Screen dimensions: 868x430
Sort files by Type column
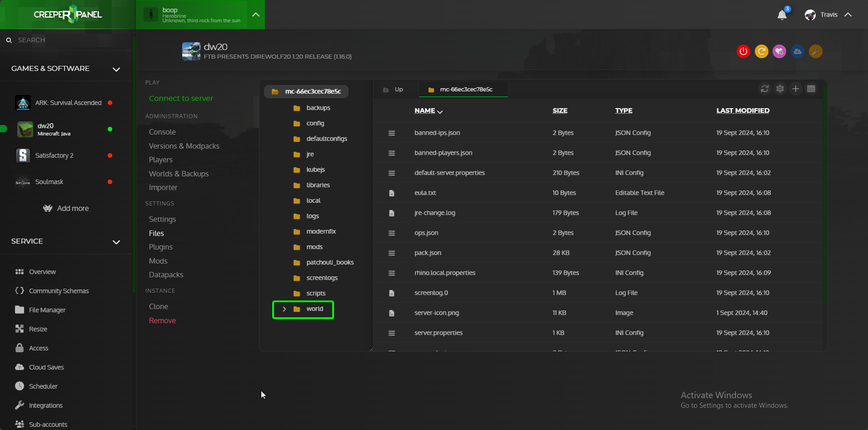[x=624, y=111]
